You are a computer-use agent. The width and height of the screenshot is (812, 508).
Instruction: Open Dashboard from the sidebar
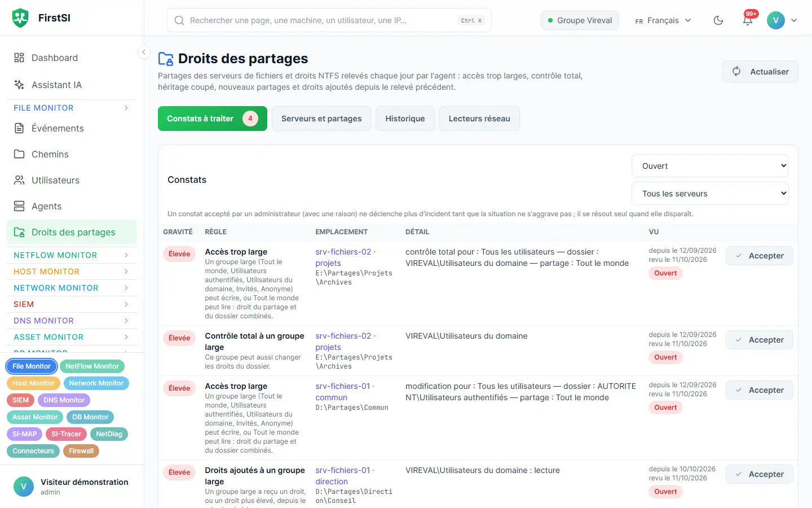click(72, 58)
